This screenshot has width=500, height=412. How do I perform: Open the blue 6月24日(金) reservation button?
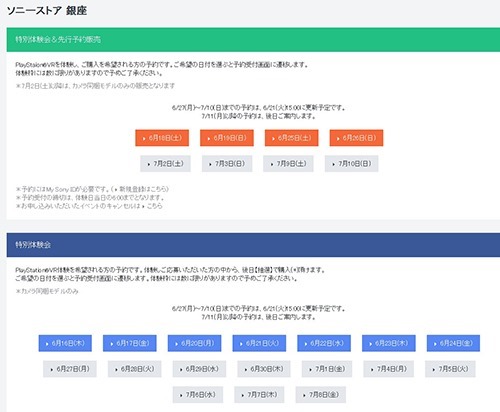[x=453, y=343]
